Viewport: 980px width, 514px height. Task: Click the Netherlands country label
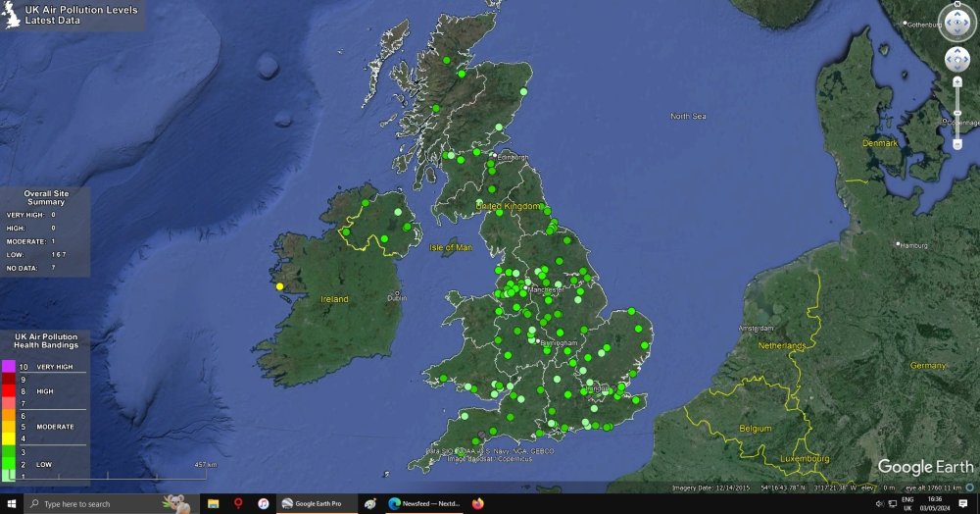(782, 346)
